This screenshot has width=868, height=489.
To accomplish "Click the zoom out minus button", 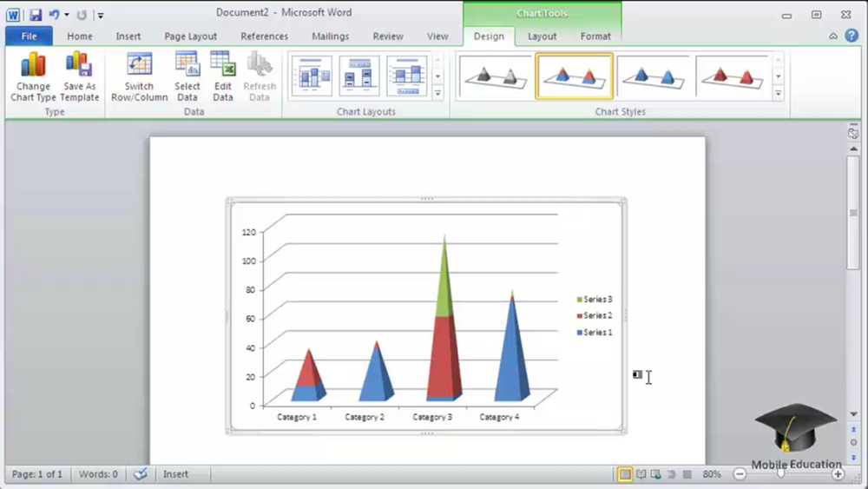I will (x=740, y=474).
